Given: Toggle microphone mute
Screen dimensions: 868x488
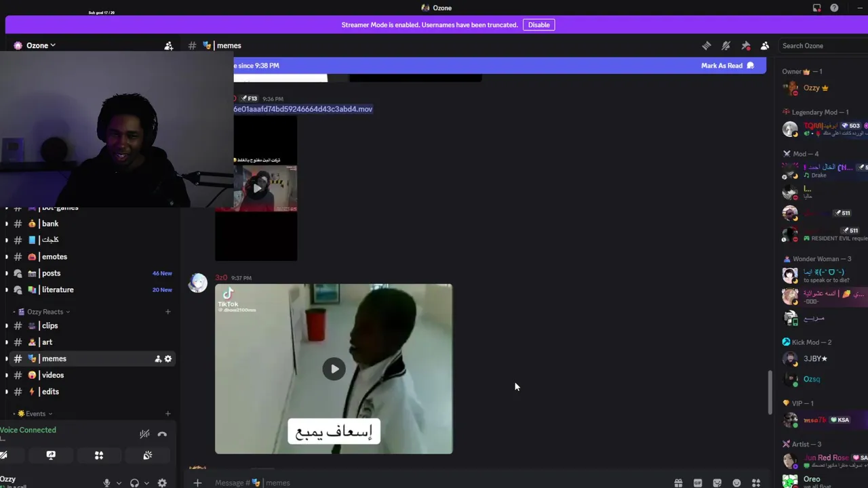Looking at the screenshot, I should (x=106, y=483).
